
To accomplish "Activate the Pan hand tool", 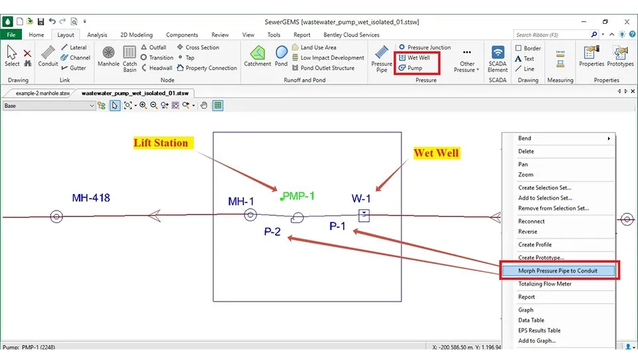I will point(204,106).
